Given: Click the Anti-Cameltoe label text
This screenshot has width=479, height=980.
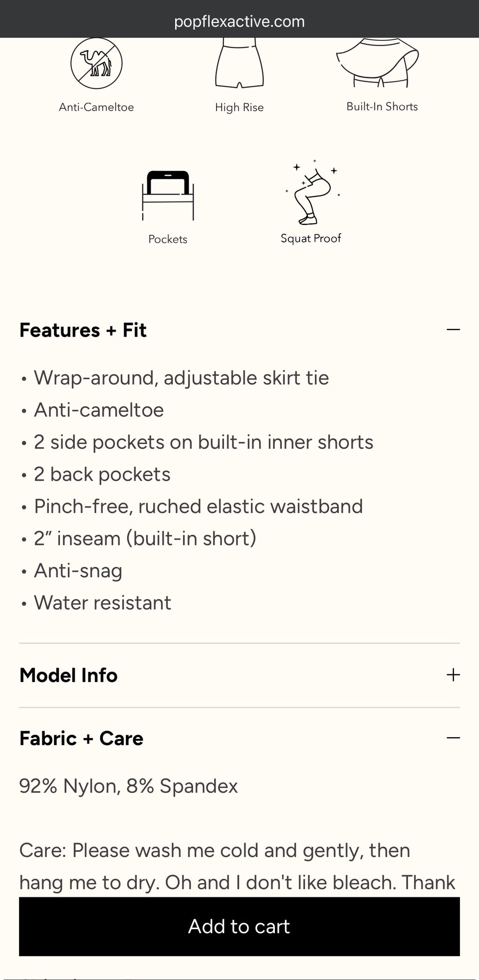Looking at the screenshot, I should (x=96, y=107).
